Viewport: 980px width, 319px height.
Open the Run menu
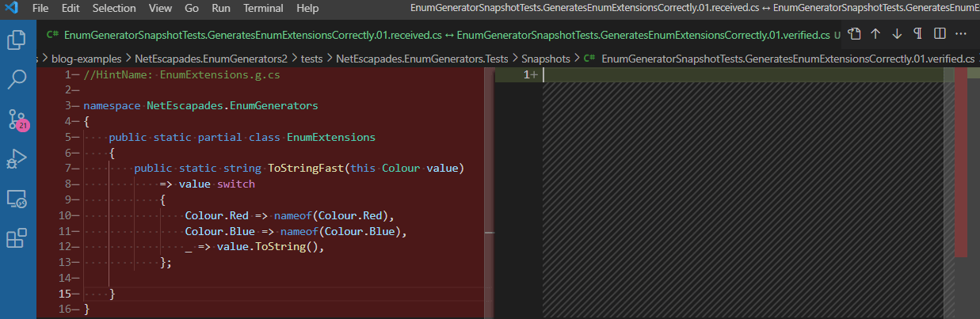pos(221,9)
